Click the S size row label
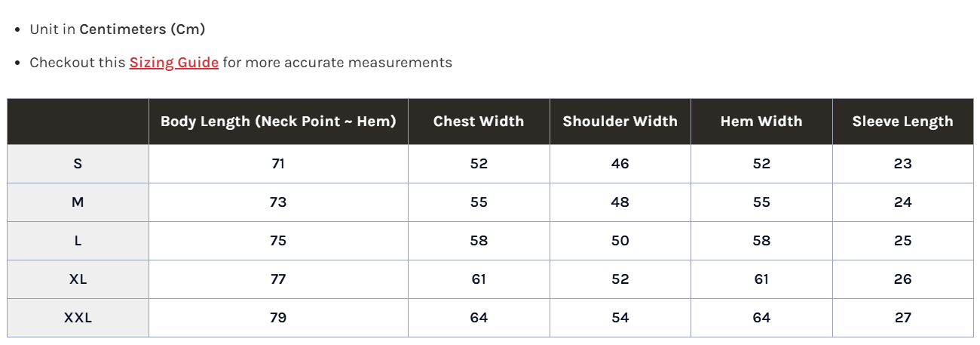980x345 pixels. click(x=78, y=164)
